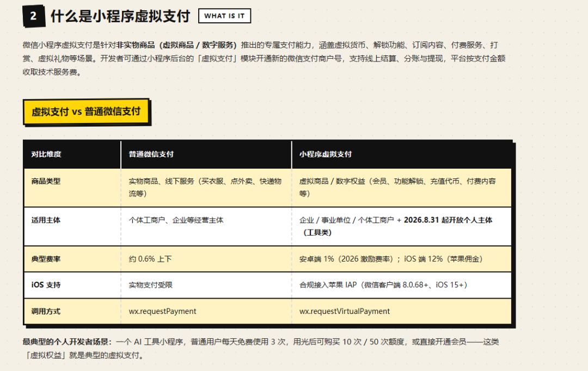Click the section number 2 badge
Screen dimensions: 588x371
pyautogui.click(x=34, y=16)
